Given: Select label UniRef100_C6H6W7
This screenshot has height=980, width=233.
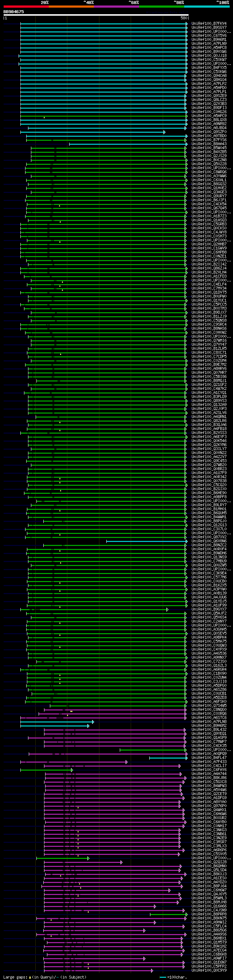Looking at the screenshot, I should coord(209,890).
